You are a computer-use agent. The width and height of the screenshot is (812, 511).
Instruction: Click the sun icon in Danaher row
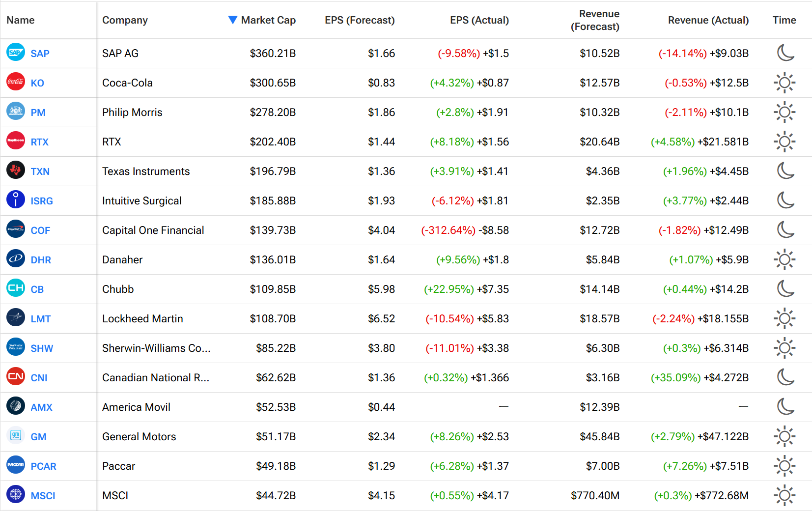[x=784, y=259]
